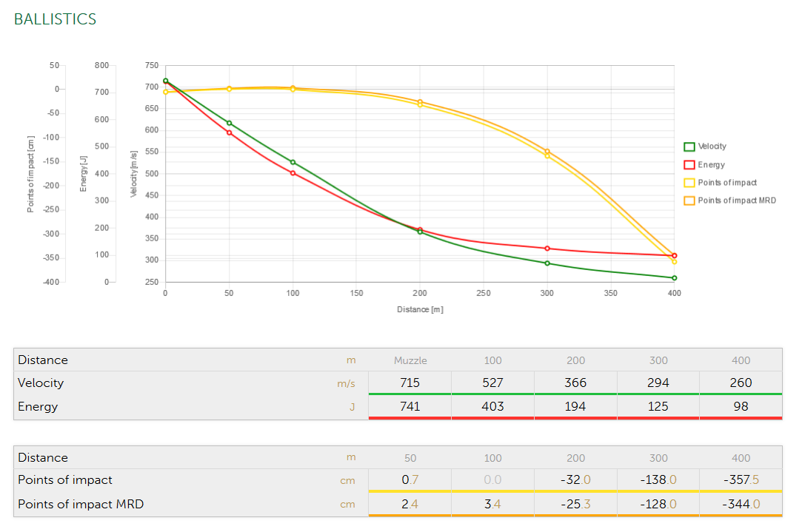This screenshot has height=532, width=802.
Task: Click the Distance [m] axis title
Action: [420, 309]
